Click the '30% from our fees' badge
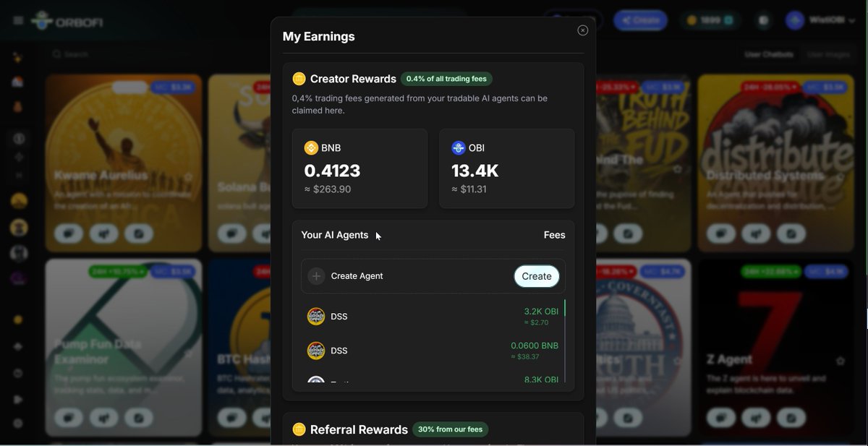This screenshot has width=868, height=446. click(451, 429)
